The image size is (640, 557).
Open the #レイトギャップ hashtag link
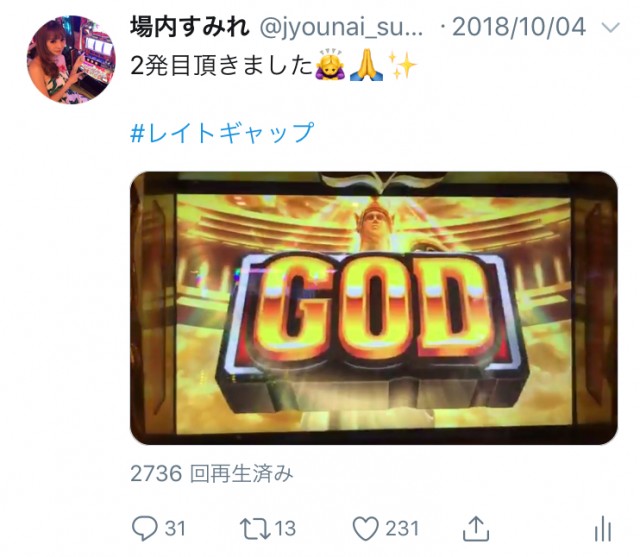coord(222,133)
